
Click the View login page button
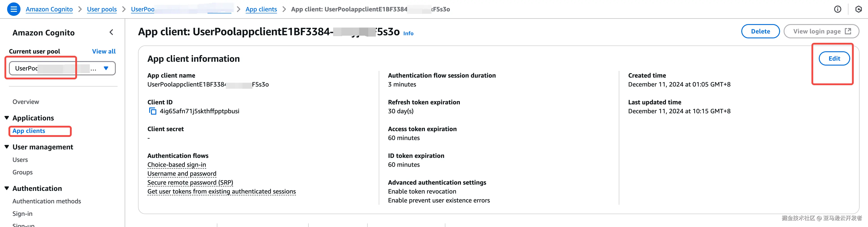pos(821,31)
